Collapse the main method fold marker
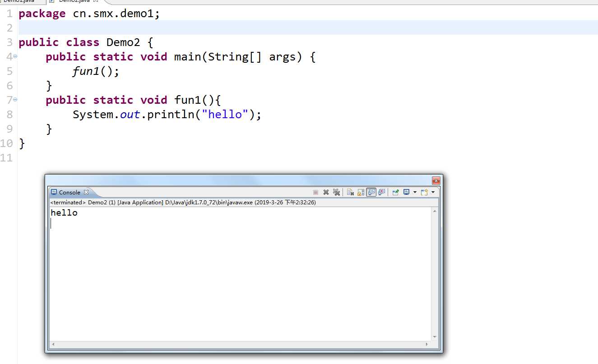This screenshot has width=598, height=364. tap(15, 56)
